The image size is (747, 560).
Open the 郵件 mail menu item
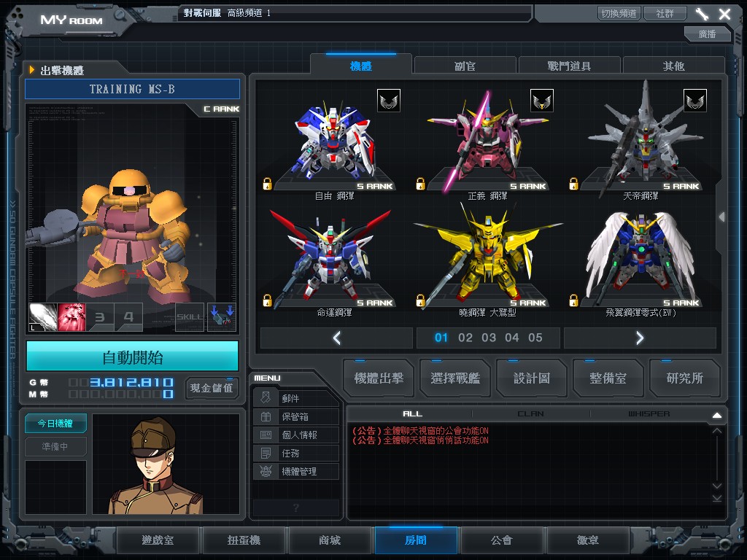[296, 398]
